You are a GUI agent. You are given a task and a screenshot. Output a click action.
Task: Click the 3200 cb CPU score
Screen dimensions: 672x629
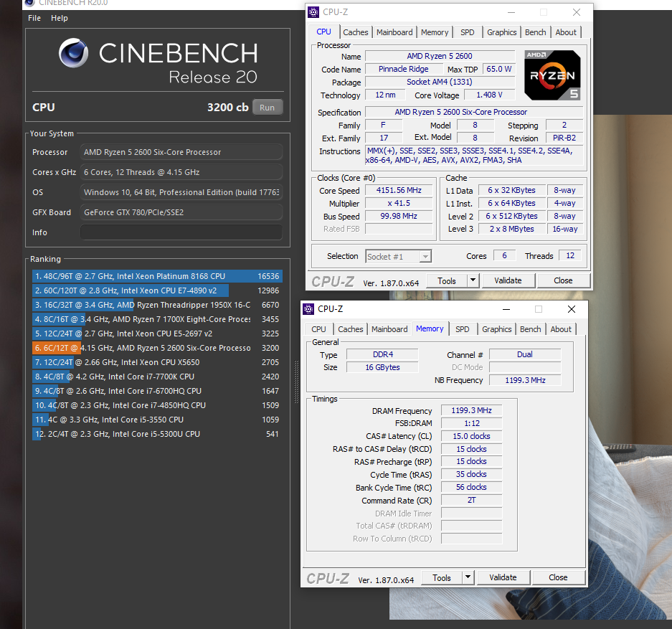pos(227,108)
